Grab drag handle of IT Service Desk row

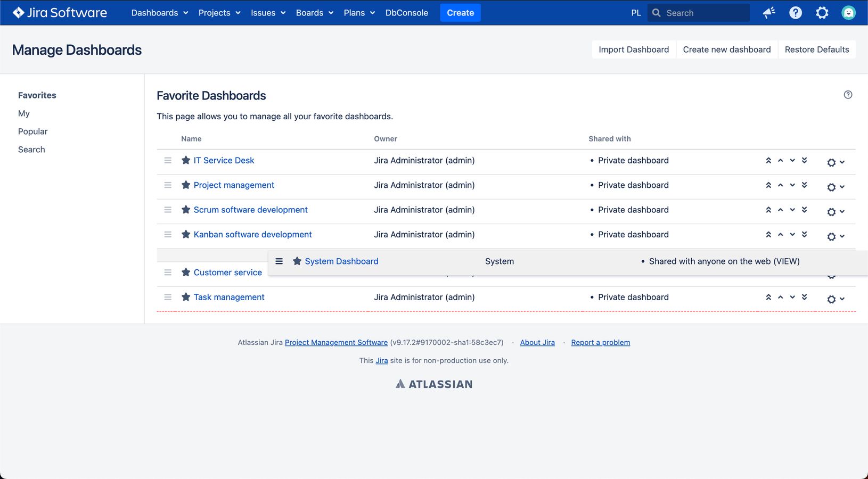168,160
